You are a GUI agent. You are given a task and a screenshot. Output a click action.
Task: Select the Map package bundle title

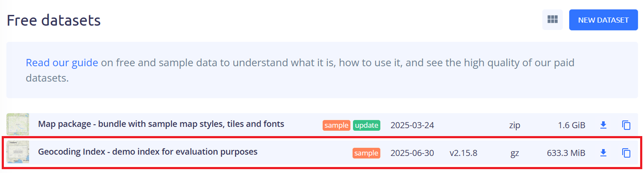161,124
